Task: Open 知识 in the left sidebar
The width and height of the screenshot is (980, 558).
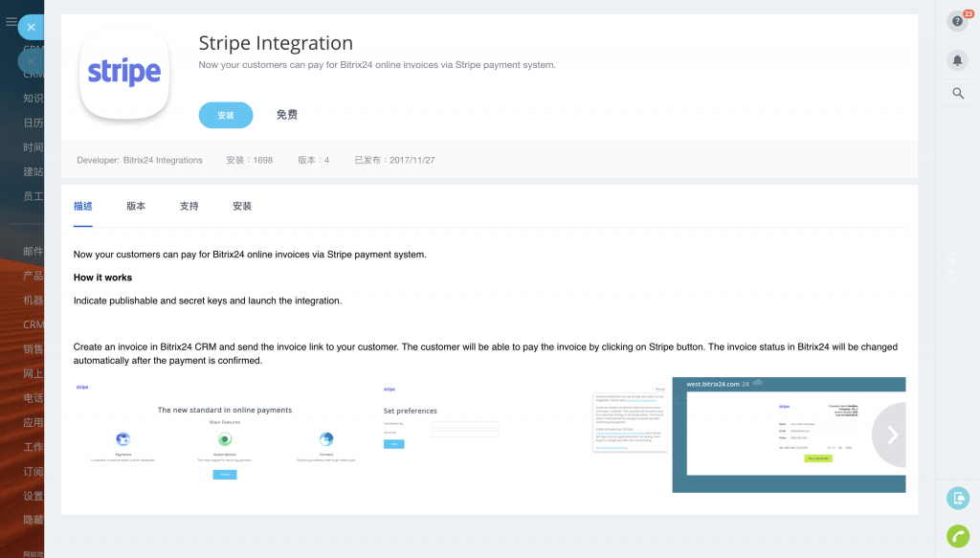Action: (33, 98)
